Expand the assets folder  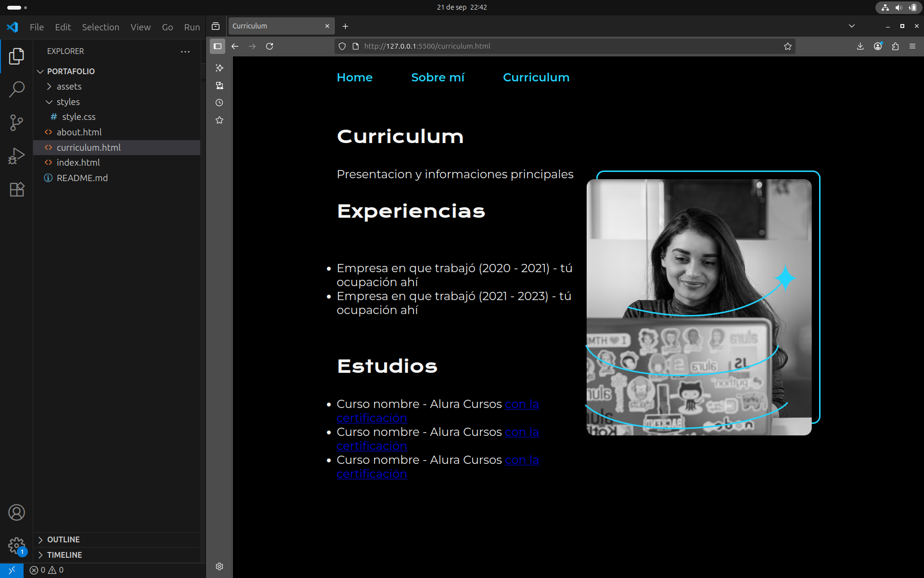point(69,87)
